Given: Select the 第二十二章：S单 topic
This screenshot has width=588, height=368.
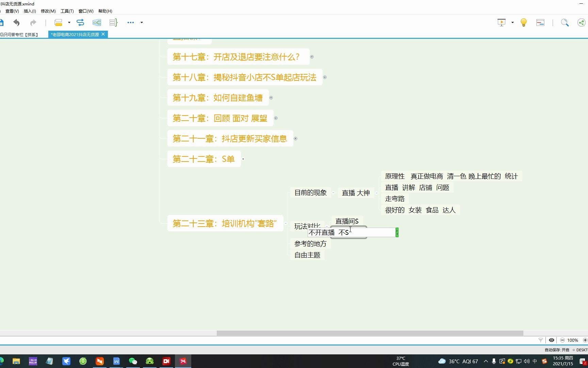Looking at the screenshot, I should pyautogui.click(x=204, y=159).
